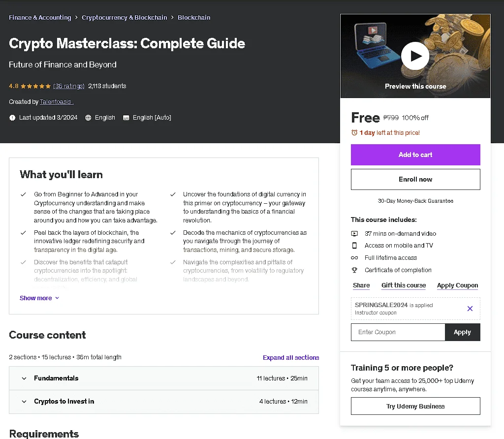Play the course preview video

[415, 56]
